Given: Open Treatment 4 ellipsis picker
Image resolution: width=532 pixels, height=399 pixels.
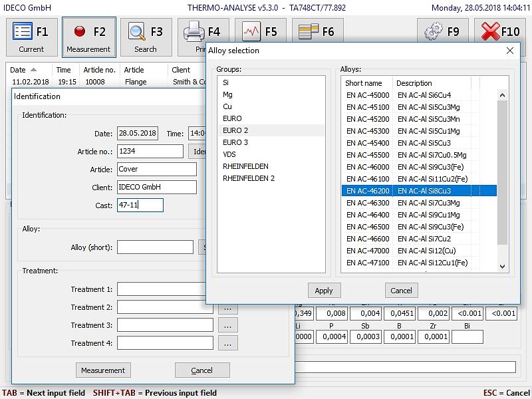Looking at the screenshot, I should tap(227, 344).
